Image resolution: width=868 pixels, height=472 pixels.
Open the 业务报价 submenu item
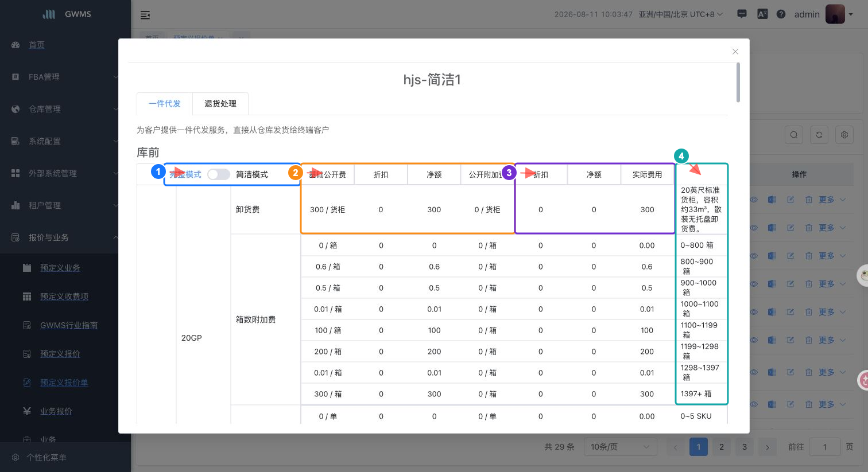56,411
